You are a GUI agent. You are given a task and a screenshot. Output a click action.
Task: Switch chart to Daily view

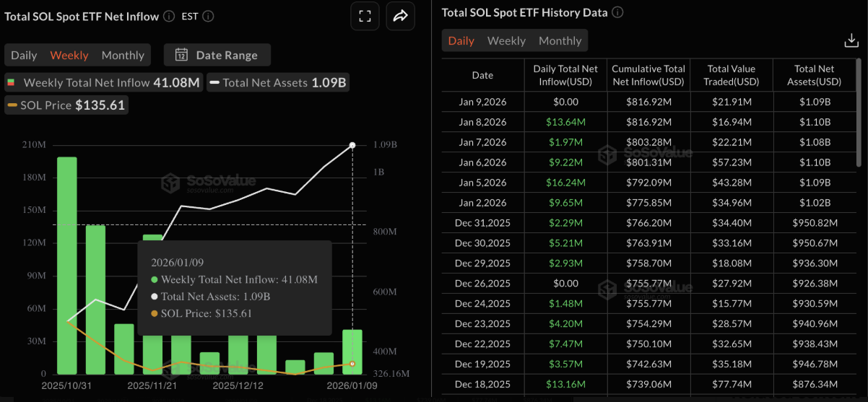point(24,55)
